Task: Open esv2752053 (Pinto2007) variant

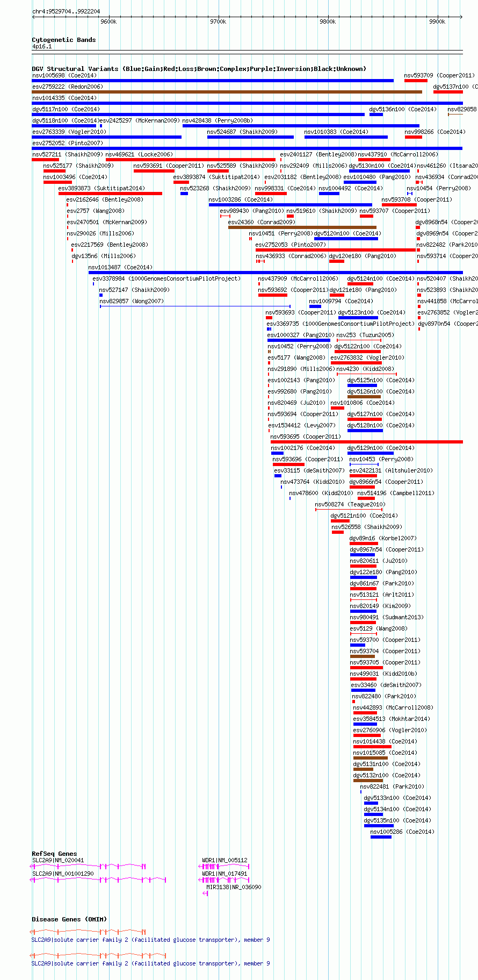Action: 291,245
